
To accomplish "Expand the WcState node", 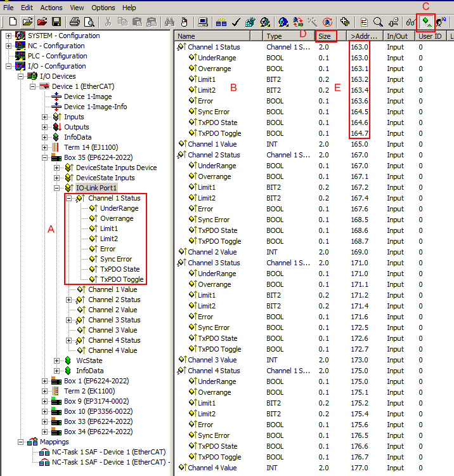I will (x=56, y=360).
